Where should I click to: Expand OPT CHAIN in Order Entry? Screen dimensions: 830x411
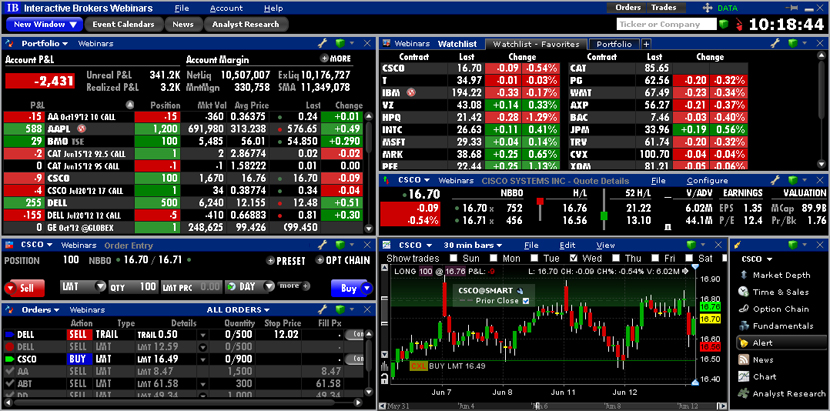coord(342,261)
